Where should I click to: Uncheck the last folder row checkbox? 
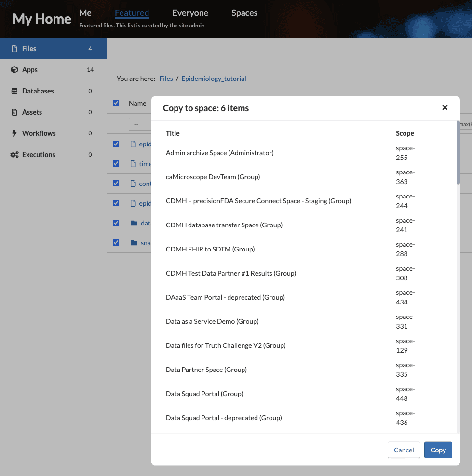(116, 242)
